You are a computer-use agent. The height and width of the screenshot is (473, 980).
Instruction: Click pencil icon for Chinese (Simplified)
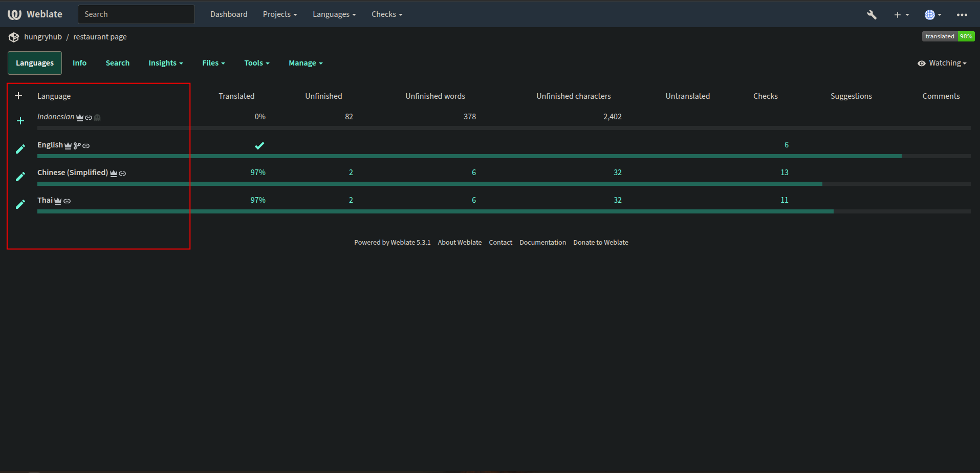click(20, 177)
